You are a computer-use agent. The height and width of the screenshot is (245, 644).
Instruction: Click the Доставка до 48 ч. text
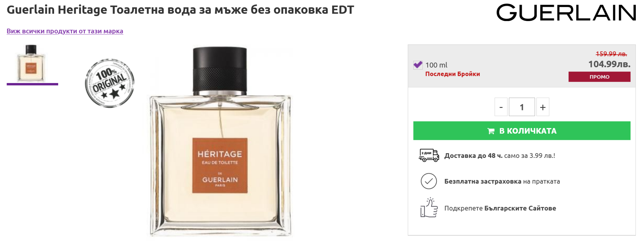pyautogui.click(x=473, y=156)
